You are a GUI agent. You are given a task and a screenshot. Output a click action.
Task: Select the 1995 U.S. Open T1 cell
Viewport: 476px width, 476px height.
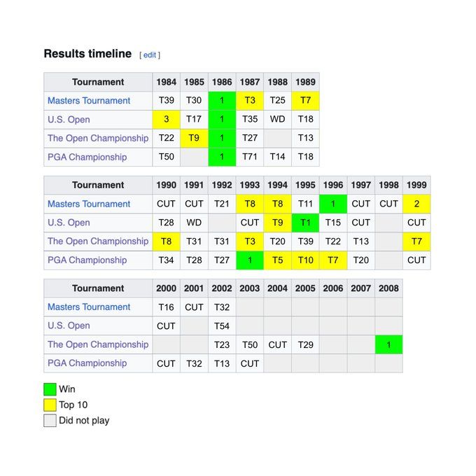[x=305, y=223]
